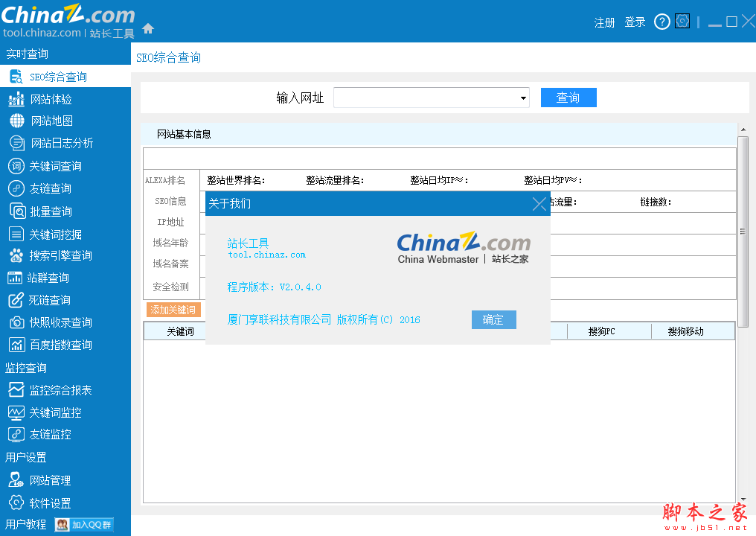Click the 域名年龄 row label

(170, 243)
